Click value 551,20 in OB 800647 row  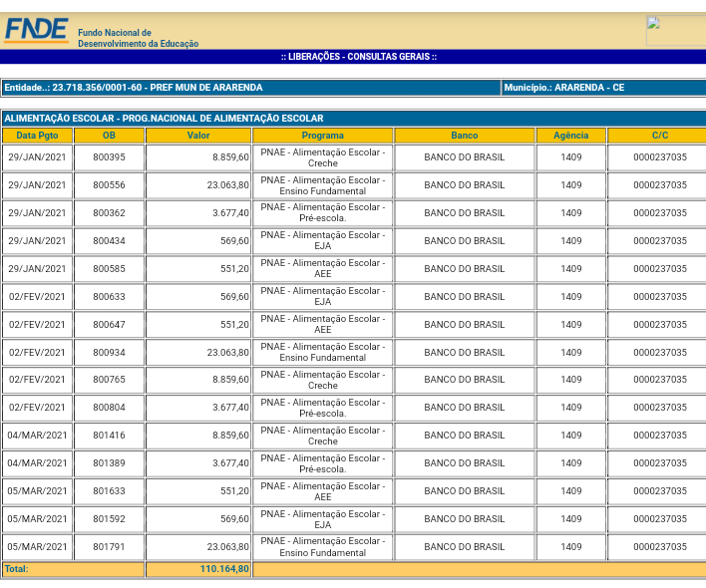coord(234,325)
